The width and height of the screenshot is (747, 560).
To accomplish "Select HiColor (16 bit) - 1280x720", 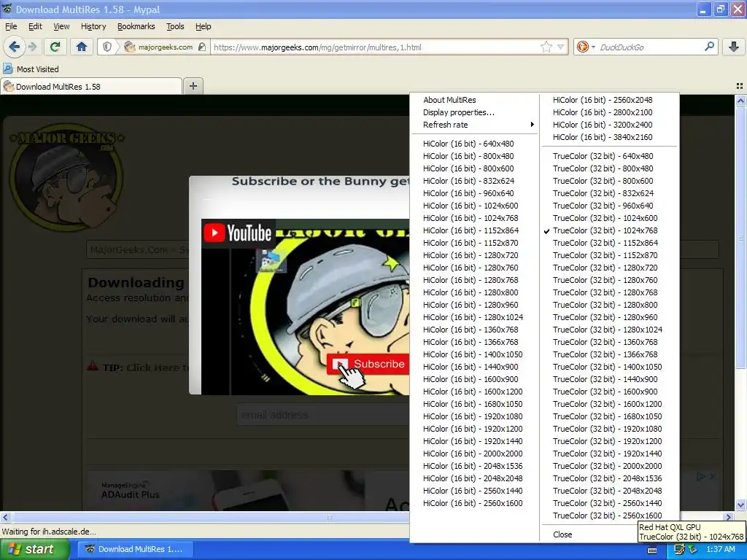I will [x=474, y=255].
